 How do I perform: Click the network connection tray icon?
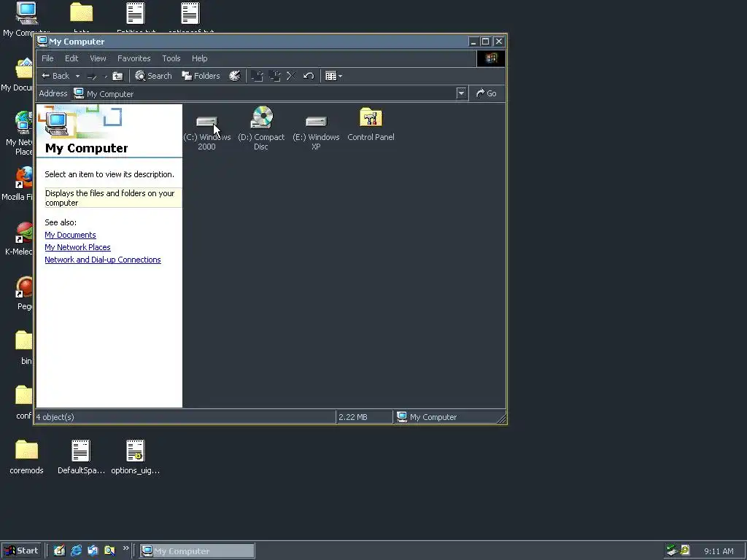pyautogui.click(x=672, y=551)
